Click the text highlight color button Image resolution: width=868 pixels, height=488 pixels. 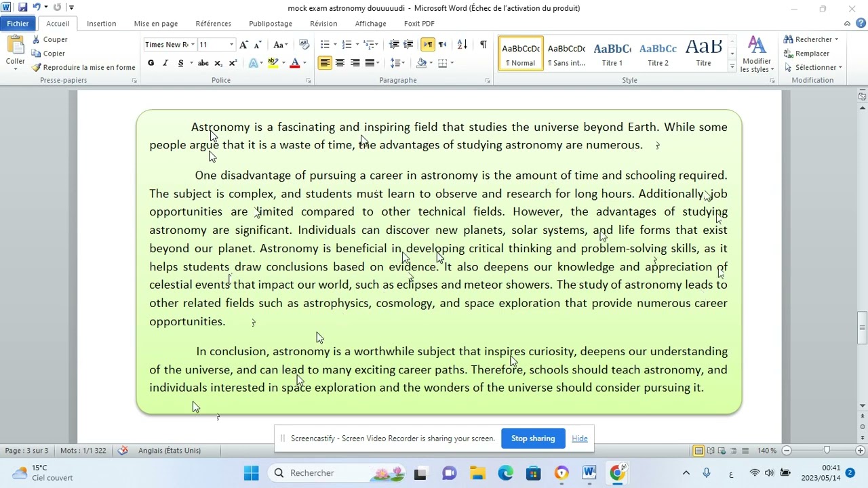pyautogui.click(x=272, y=63)
